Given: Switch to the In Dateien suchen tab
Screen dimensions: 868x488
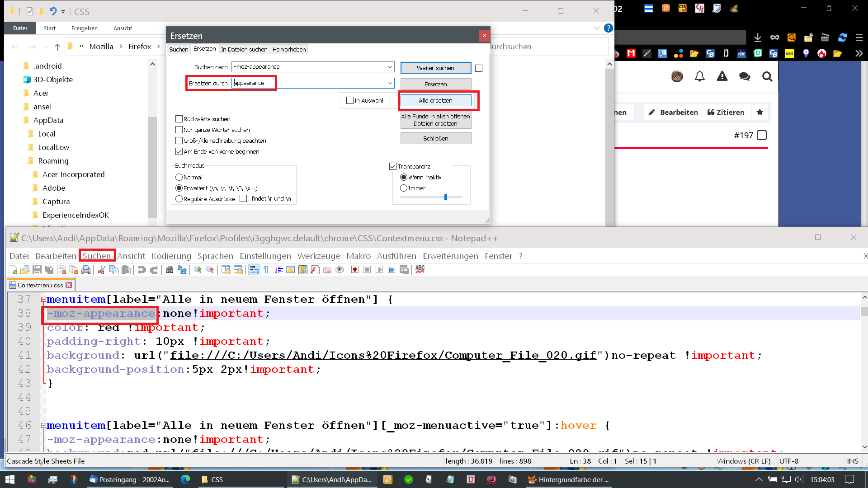Looking at the screenshot, I should pos(244,49).
